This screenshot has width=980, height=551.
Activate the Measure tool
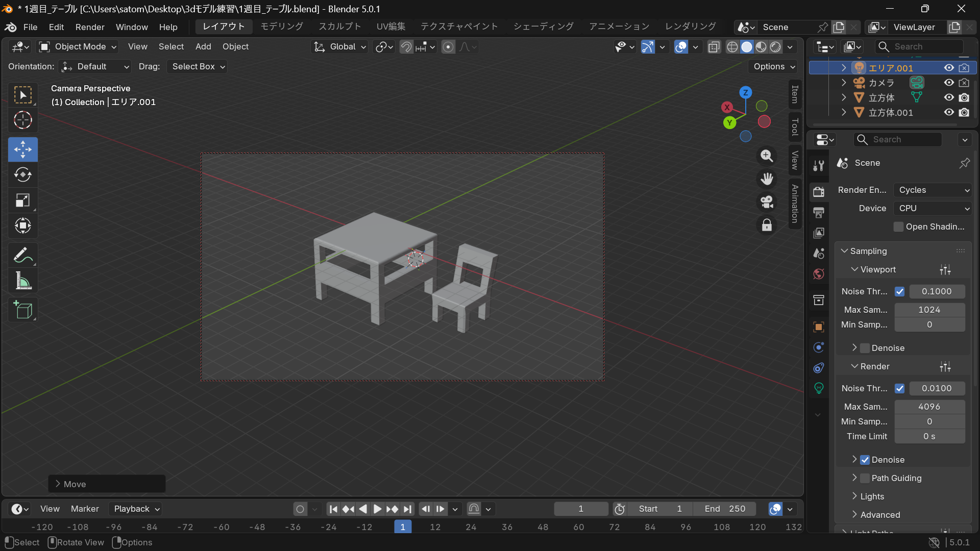22,281
